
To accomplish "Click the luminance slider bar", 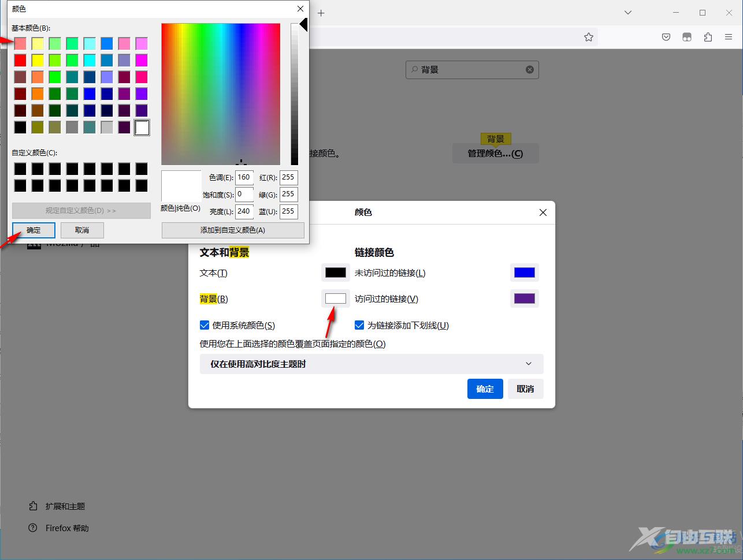I will 295,94.
